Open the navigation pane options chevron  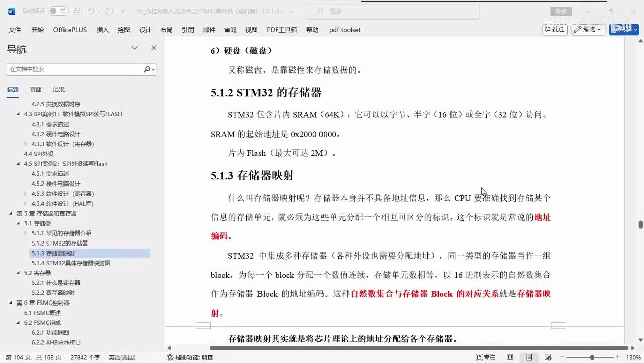pyautogui.click(x=135, y=48)
